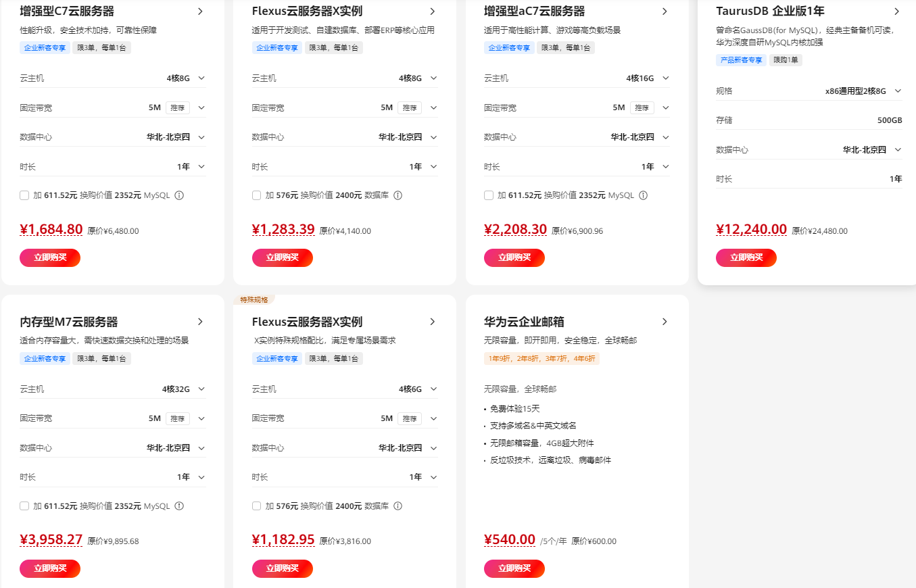Expand 数据中心 dropdown in 增强型C7云服务器 card
This screenshot has height=588, width=916.
[x=201, y=137]
